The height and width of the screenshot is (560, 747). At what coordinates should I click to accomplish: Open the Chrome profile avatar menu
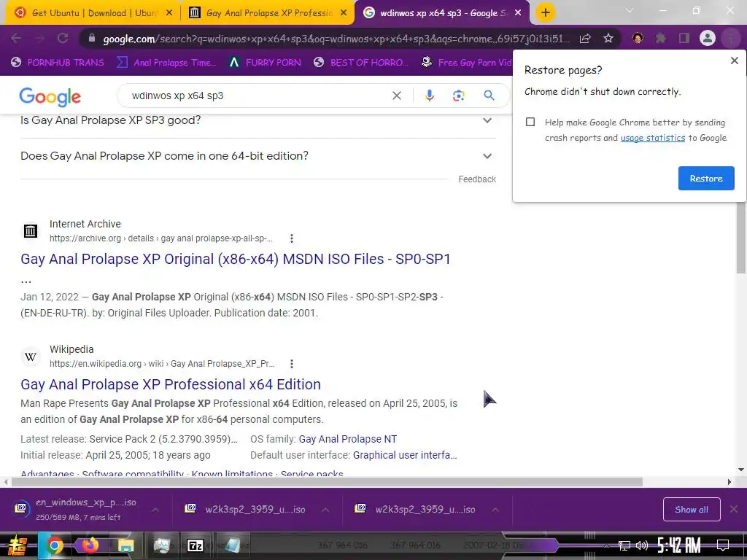tap(708, 38)
